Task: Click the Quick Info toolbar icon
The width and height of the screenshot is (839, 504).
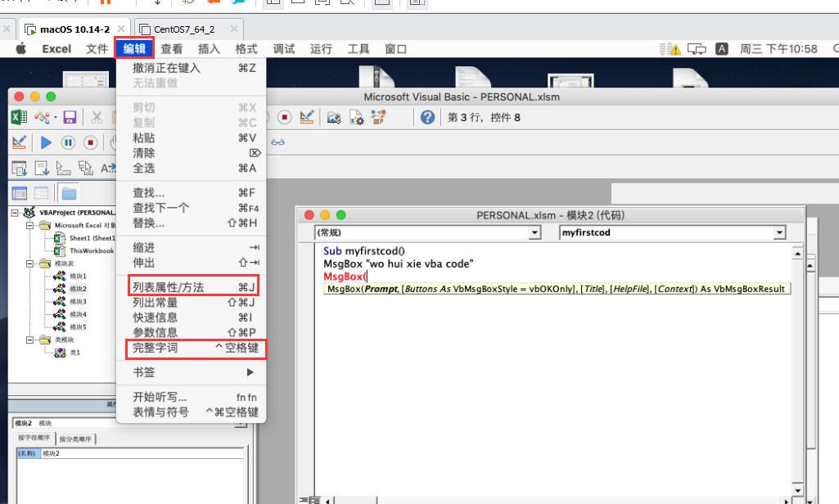Action: (64, 168)
